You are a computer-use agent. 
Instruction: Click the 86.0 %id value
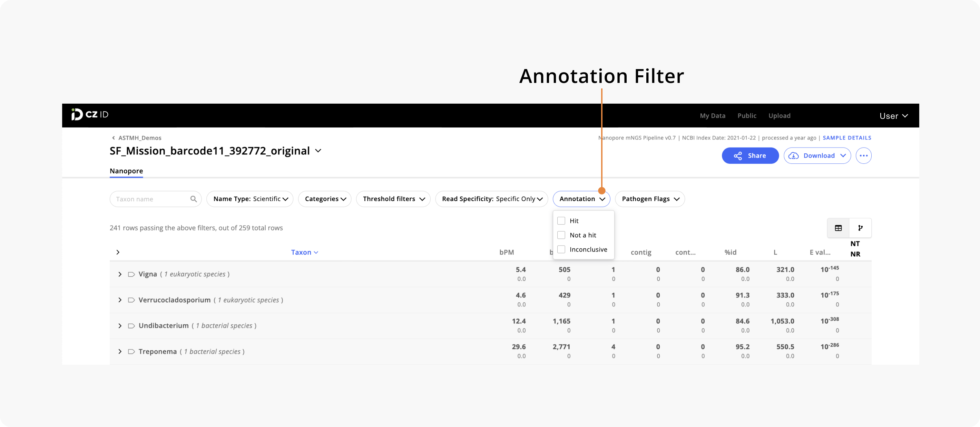click(742, 269)
